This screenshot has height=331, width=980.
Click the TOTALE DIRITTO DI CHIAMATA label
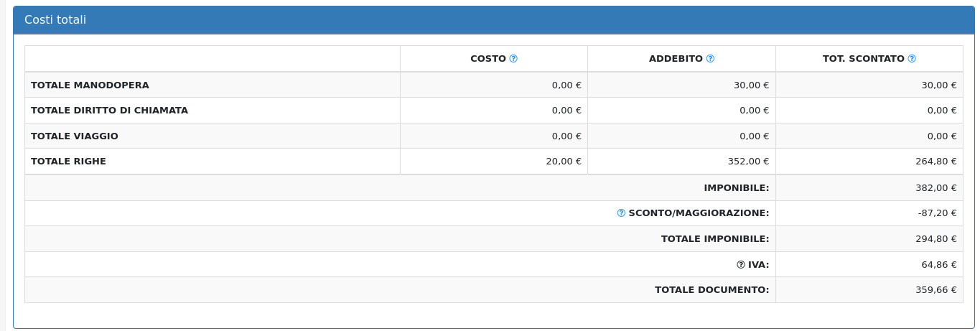pyautogui.click(x=109, y=111)
